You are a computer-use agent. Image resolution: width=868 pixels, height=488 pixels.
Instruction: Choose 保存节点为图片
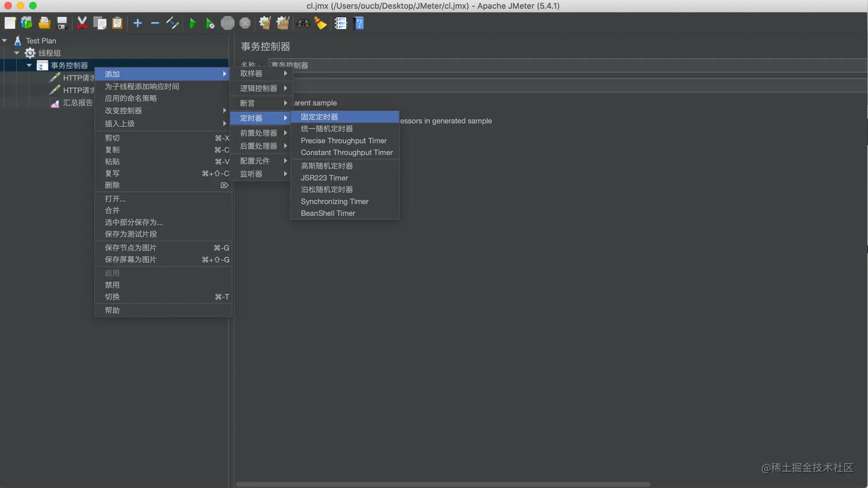coord(163,248)
